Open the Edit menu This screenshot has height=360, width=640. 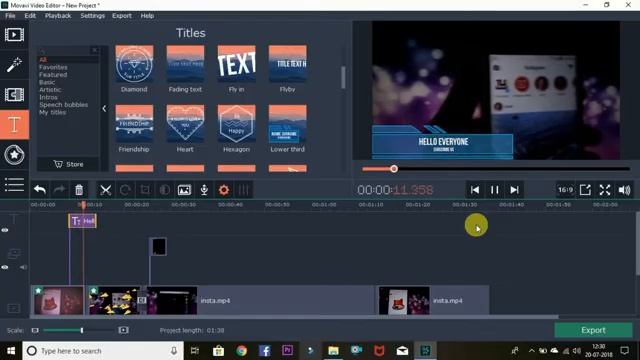(x=30, y=16)
